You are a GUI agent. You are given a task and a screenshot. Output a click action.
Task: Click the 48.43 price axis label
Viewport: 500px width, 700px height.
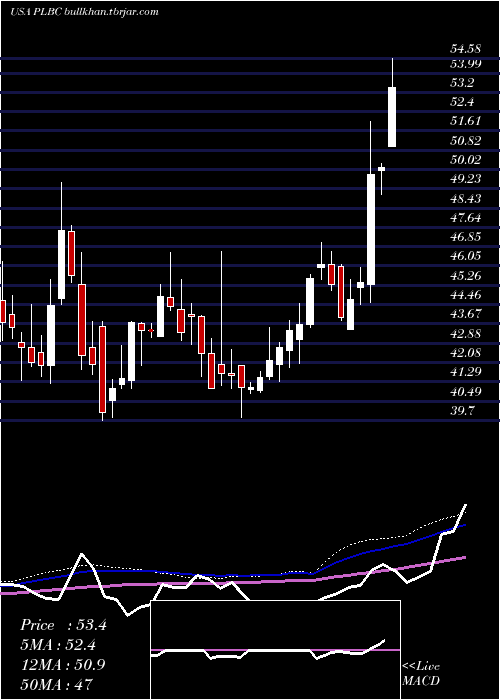point(465,198)
